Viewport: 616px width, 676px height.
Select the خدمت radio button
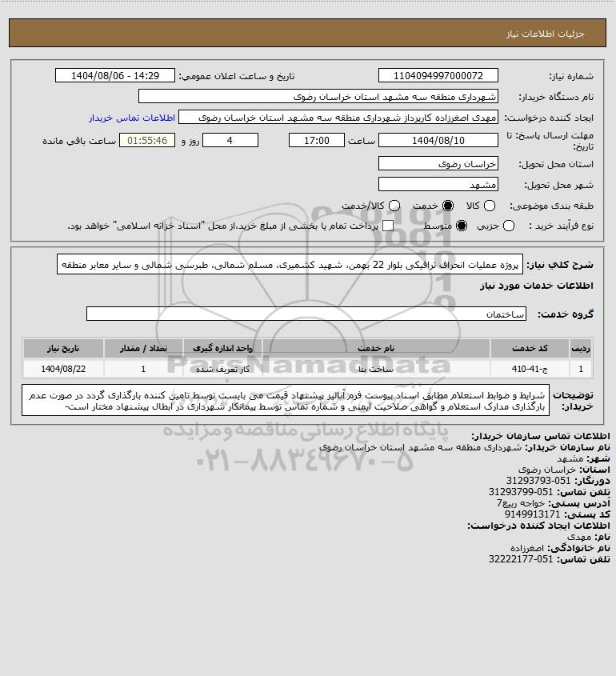448,206
